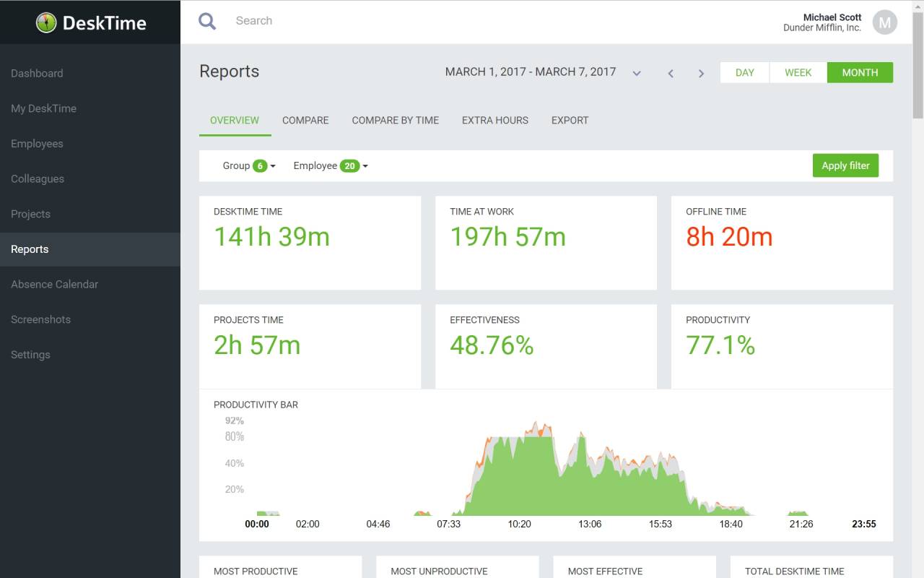Switch to the EXTRA HOURS tab
The image size is (924, 578).
point(495,121)
